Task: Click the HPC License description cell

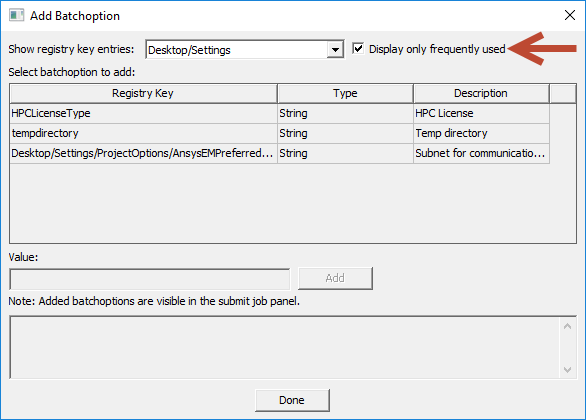Action: click(481, 113)
